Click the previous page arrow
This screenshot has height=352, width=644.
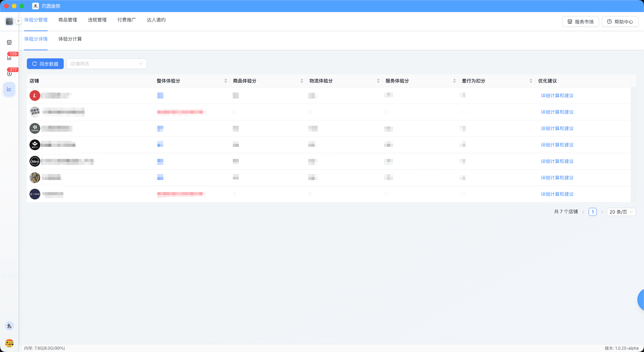[x=583, y=212]
